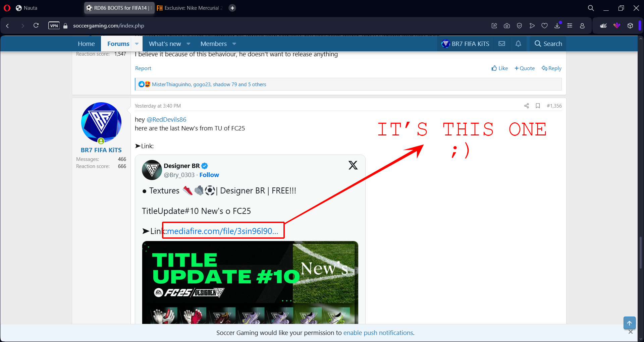Bookmark post #1,356 with bookmark icon
Viewport: 644px width, 342px height.
[x=538, y=106]
